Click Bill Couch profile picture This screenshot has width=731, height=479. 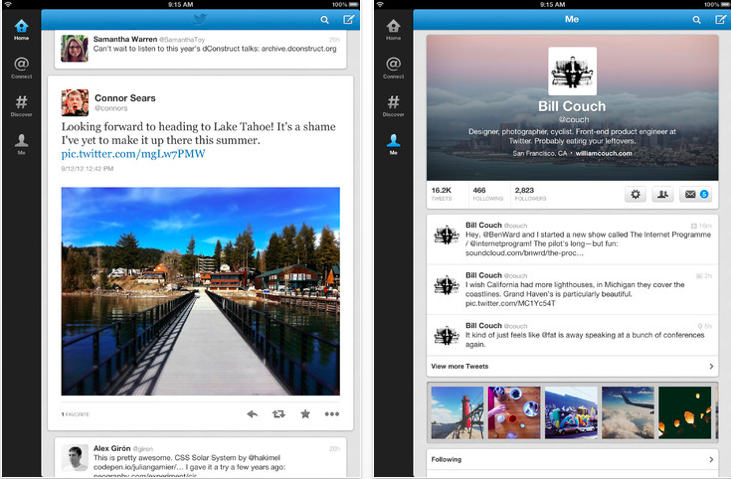[x=572, y=71]
